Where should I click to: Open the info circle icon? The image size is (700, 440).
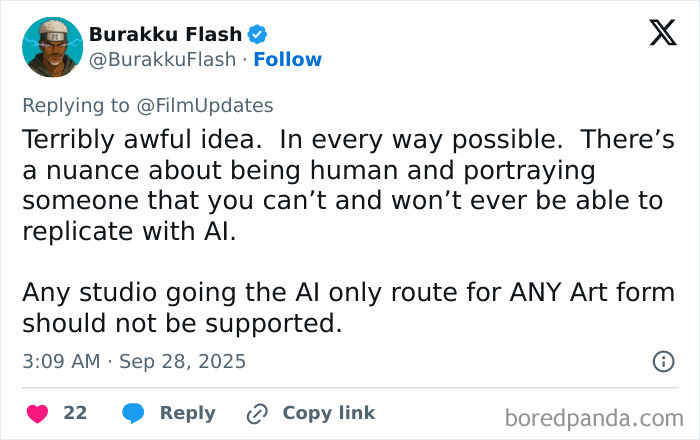(x=663, y=361)
